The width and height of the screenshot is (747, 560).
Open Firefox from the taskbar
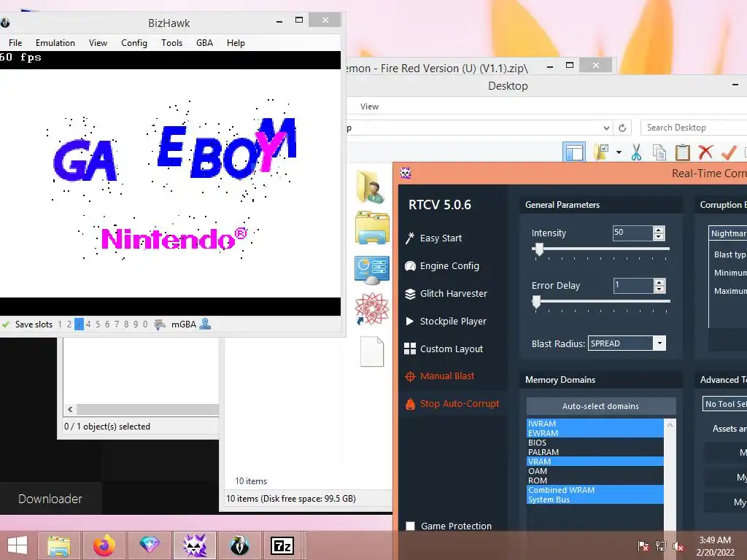[104, 545]
